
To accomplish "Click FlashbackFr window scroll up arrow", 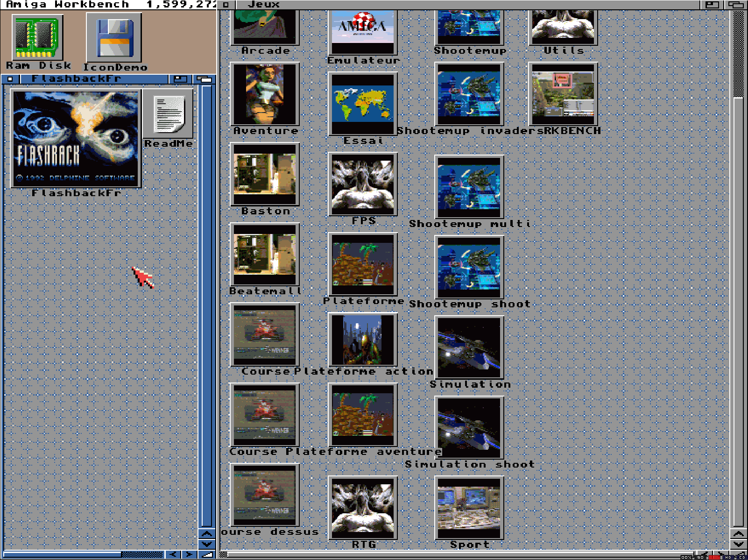I will (x=207, y=533).
